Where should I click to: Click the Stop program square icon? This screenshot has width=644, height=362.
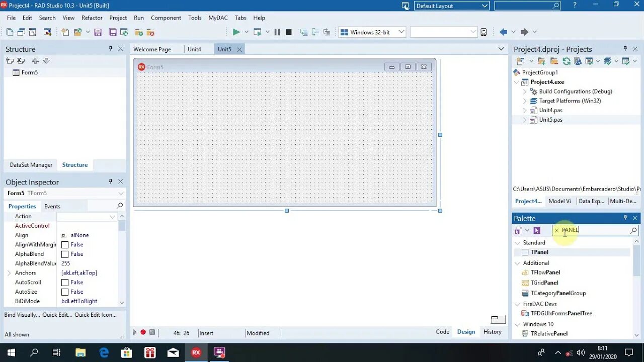289,32
